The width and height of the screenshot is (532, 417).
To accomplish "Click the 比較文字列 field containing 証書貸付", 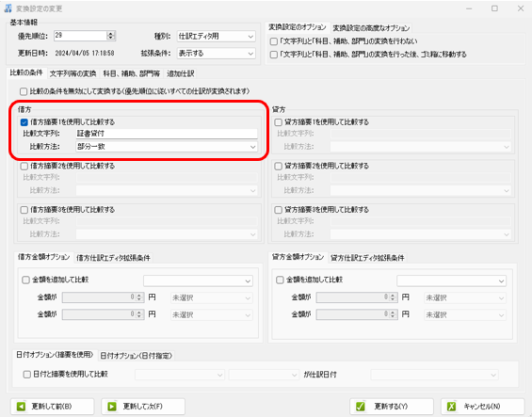I will point(167,134).
